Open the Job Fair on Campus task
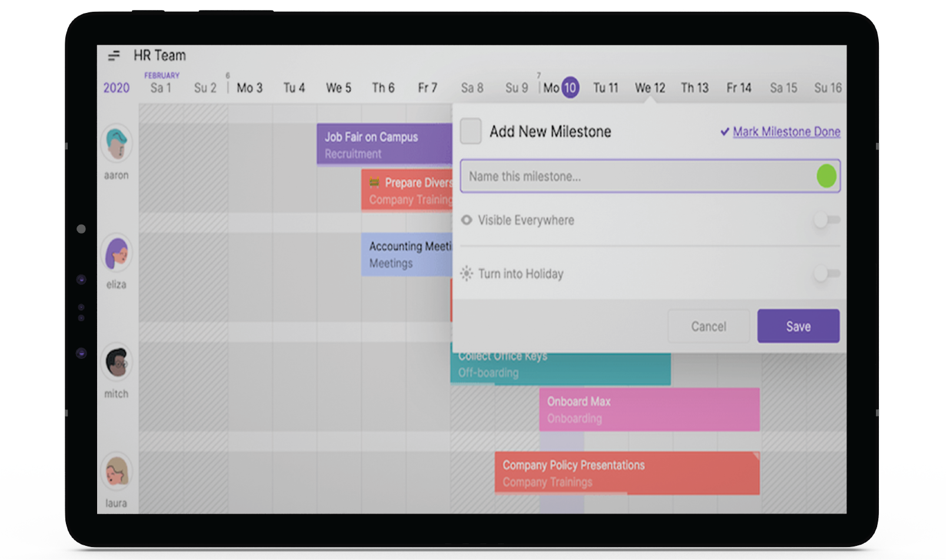The width and height of the screenshot is (946, 560). [x=384, y=145]
